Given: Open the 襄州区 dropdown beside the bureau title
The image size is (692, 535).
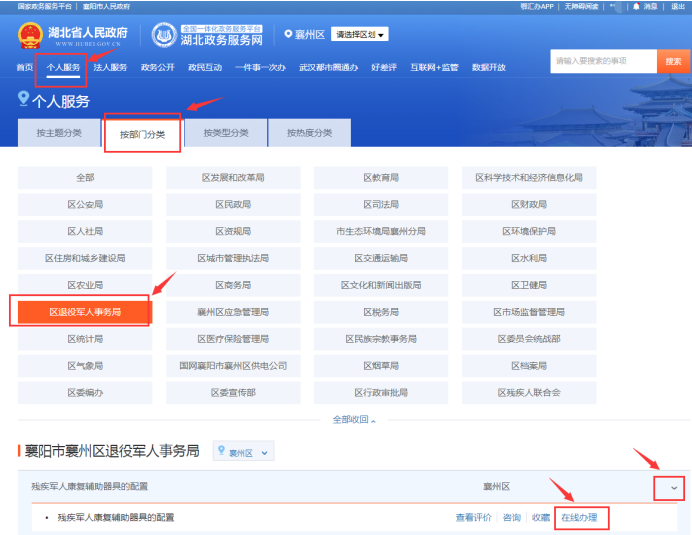Looking at the screenshot, I should 243,453.
